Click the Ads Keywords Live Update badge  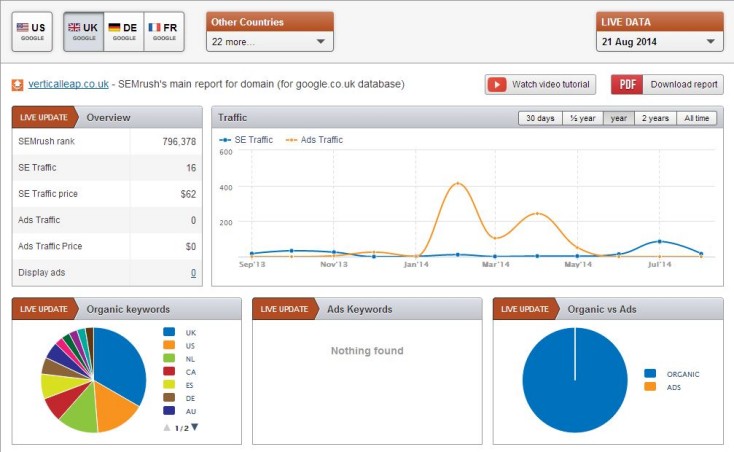[285, 309]
